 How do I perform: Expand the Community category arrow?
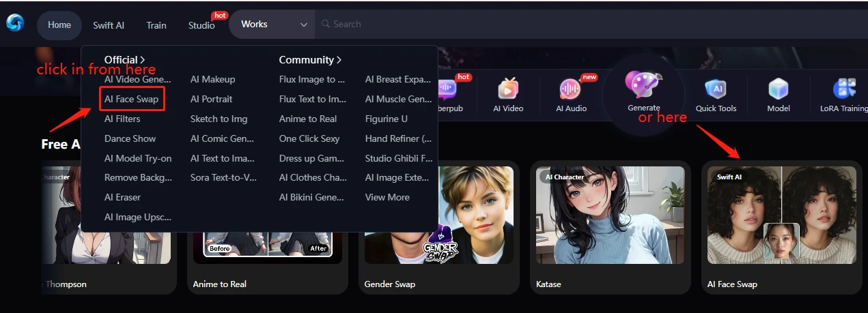(x=339, y=60)
